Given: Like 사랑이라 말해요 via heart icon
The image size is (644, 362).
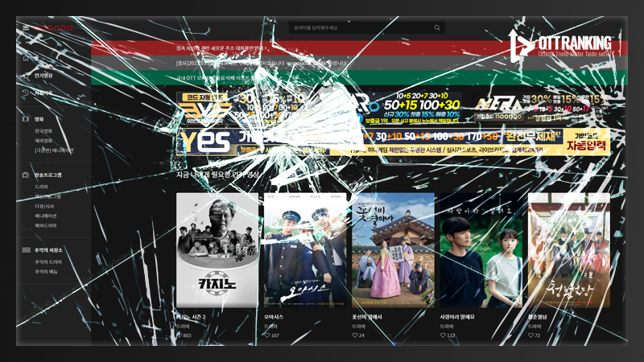Looking at the screenshot, I should click(443, 335).
